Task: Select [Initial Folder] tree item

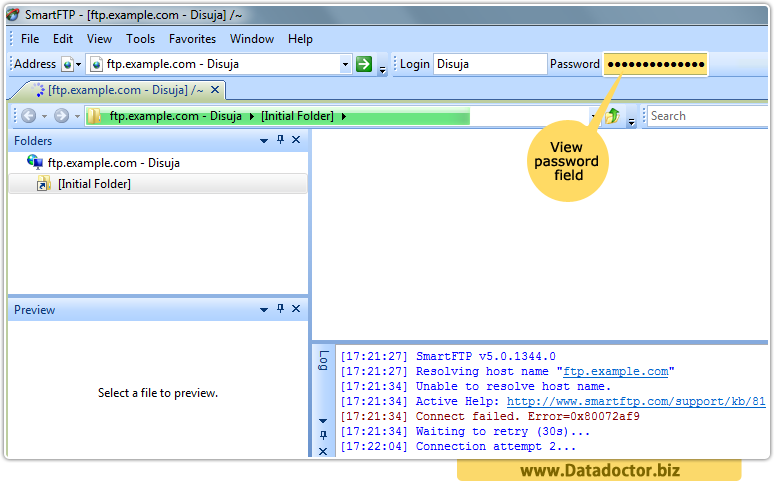Action: pos(94,184)
